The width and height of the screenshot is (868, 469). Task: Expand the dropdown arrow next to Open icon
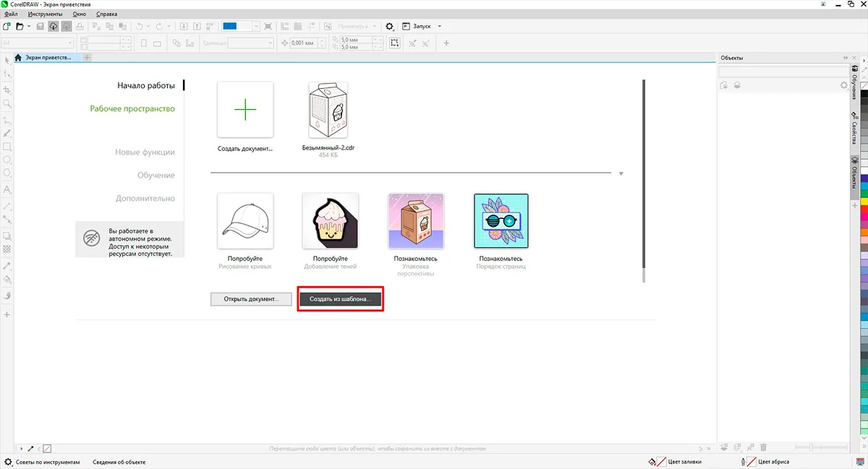28,26
